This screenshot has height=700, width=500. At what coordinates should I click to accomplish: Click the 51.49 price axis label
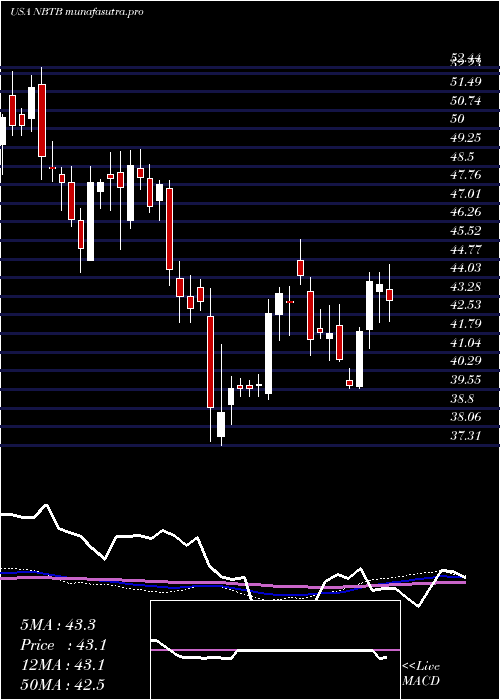(466, 82)
